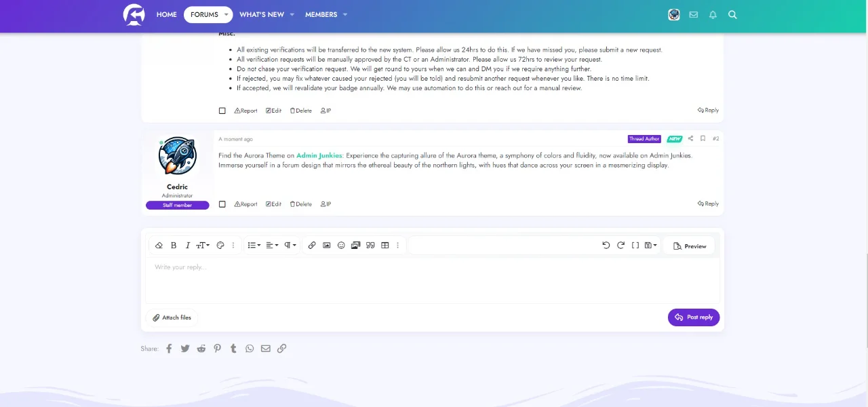Toggle BB code mode brackets icon
The height and width of the screenshot is (407, 868).
click(635, 246)
